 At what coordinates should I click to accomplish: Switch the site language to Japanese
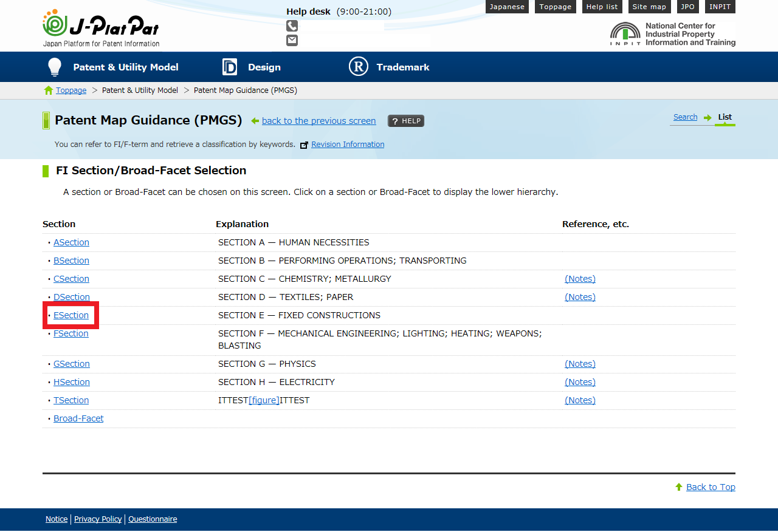(507, 7)
